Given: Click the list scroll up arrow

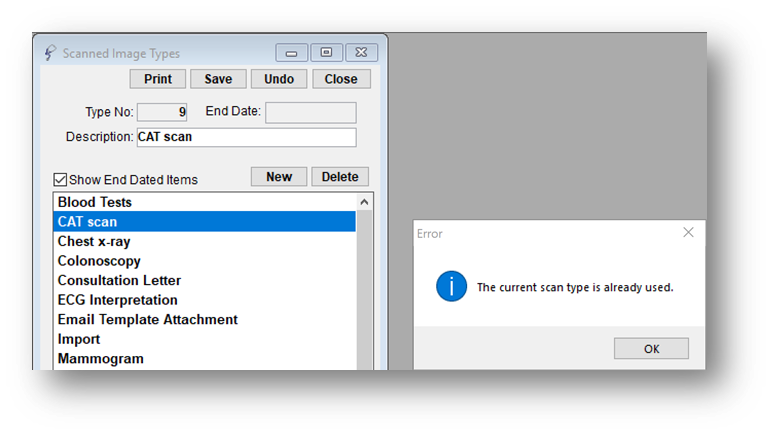Looking at the screenshot, I should (x=364, y=202).
